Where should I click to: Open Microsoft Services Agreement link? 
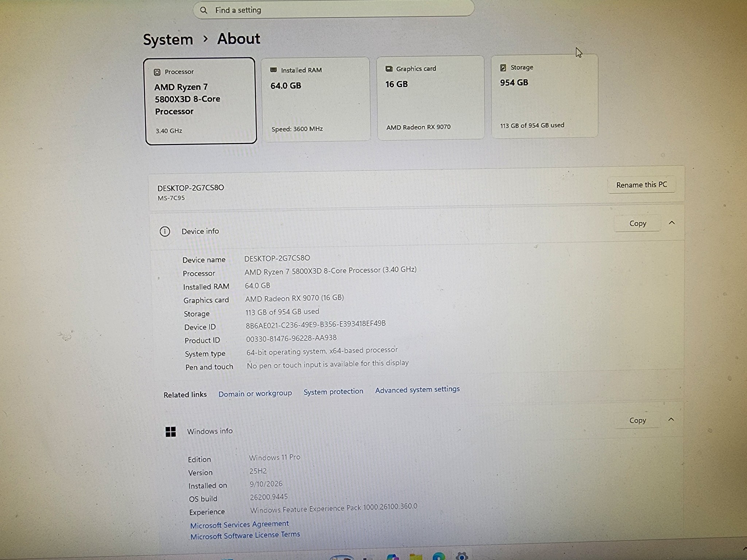[239, 525]
